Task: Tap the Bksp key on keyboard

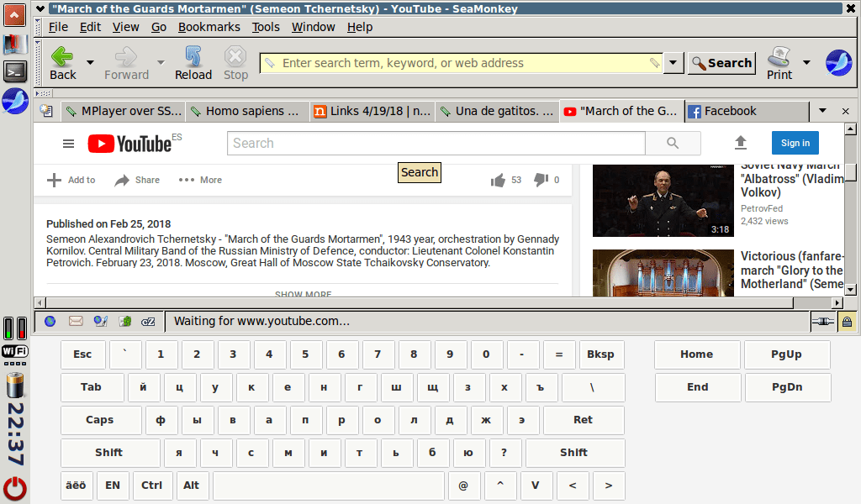Action: pyautogui.click(x=601, y=354)
